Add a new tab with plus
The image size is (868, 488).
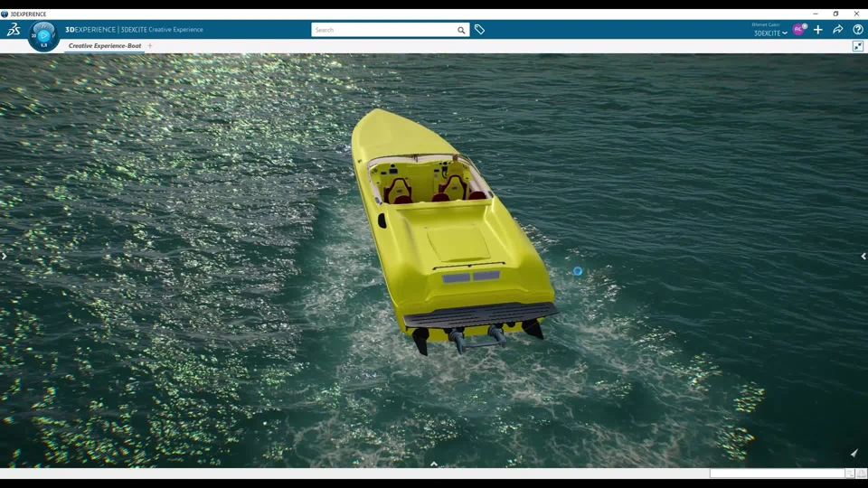[150, 46]
